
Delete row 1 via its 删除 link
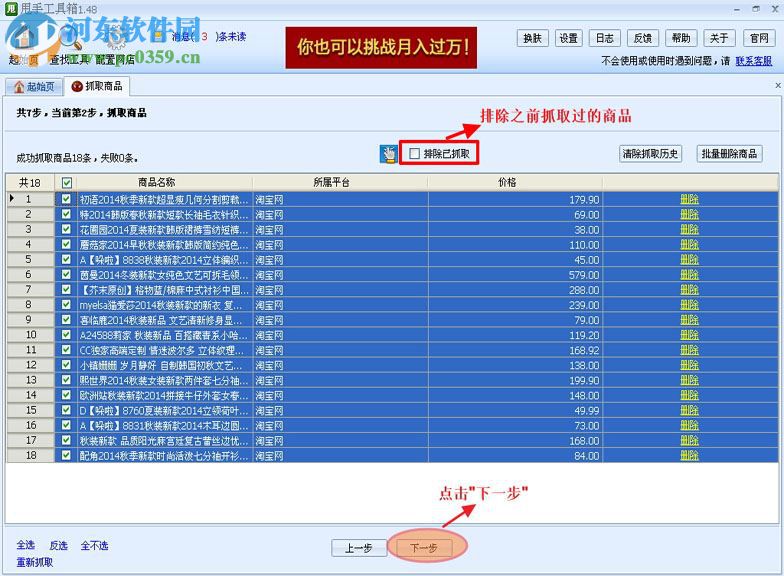(689, 199)
